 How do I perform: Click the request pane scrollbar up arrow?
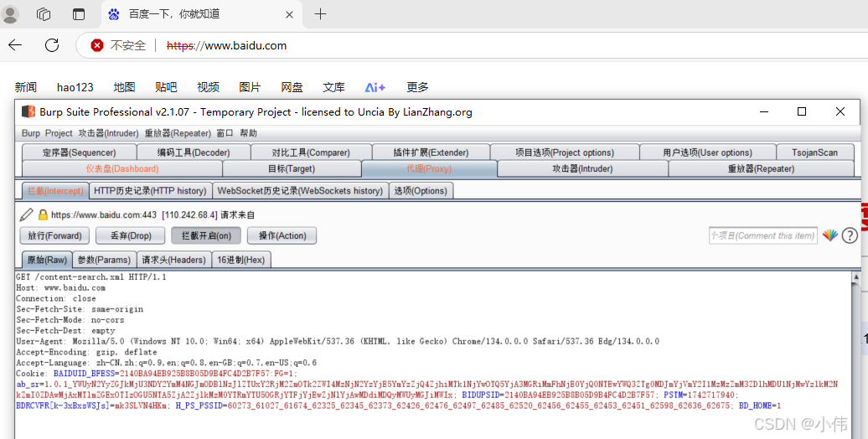tap(855, 276)
